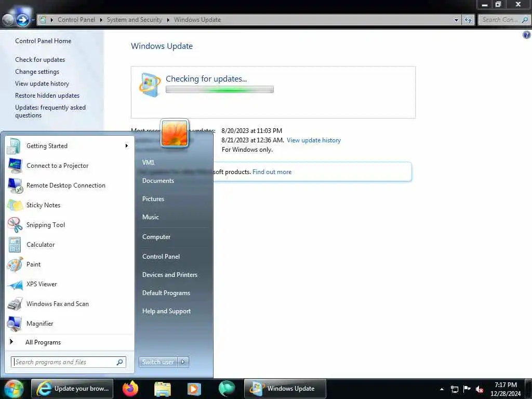Open Updates: frequently asked questions
This screenshot has height=399, width=532.
50,111
